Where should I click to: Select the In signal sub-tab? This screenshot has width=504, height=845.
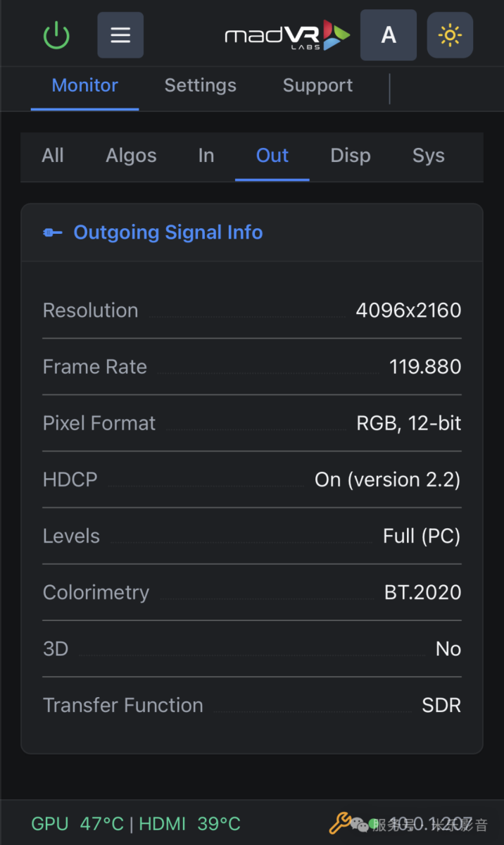(206, 156)
